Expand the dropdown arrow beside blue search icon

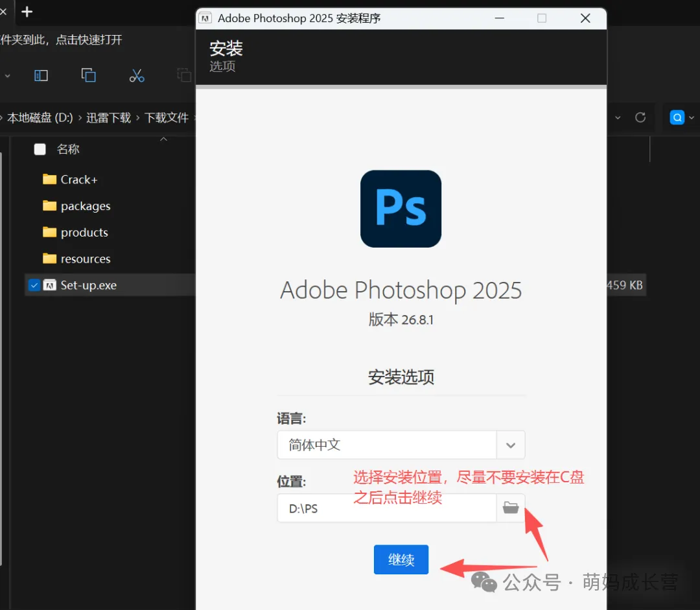pos(692,118)
